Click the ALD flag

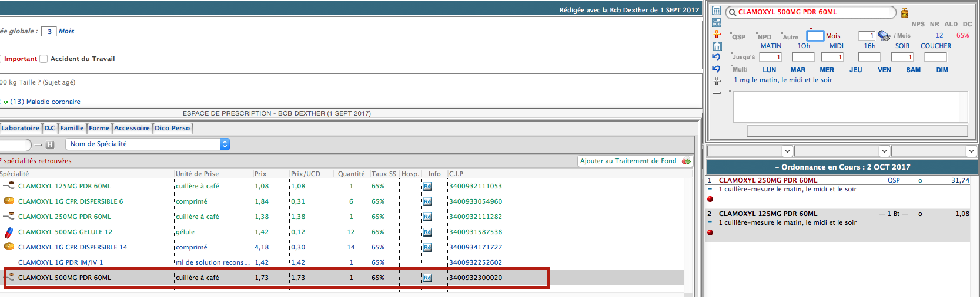coord(951,25)
